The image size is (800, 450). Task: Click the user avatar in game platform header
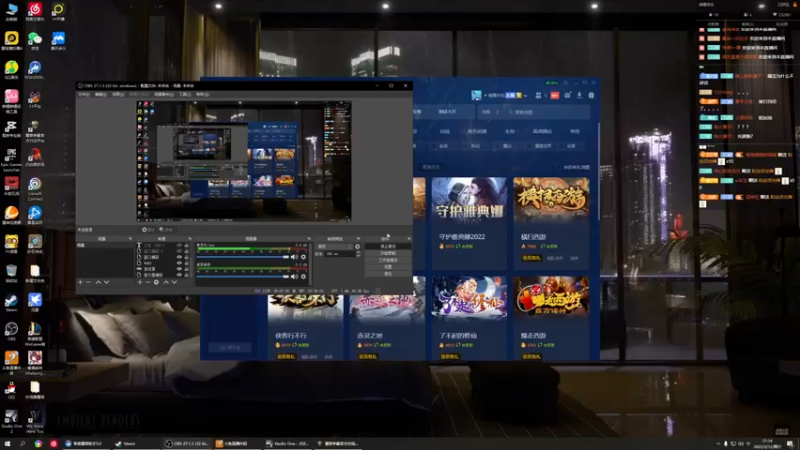point(476,95)
